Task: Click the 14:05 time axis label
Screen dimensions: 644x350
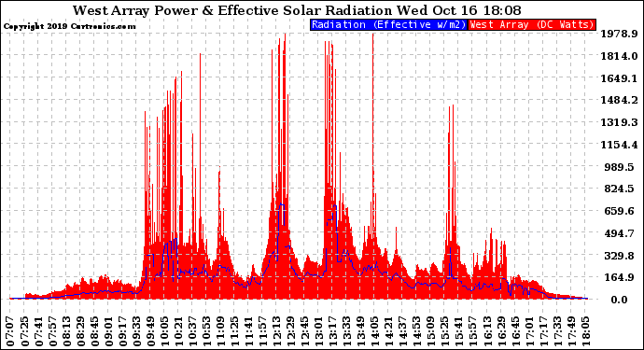Action: tap(374, 331)
